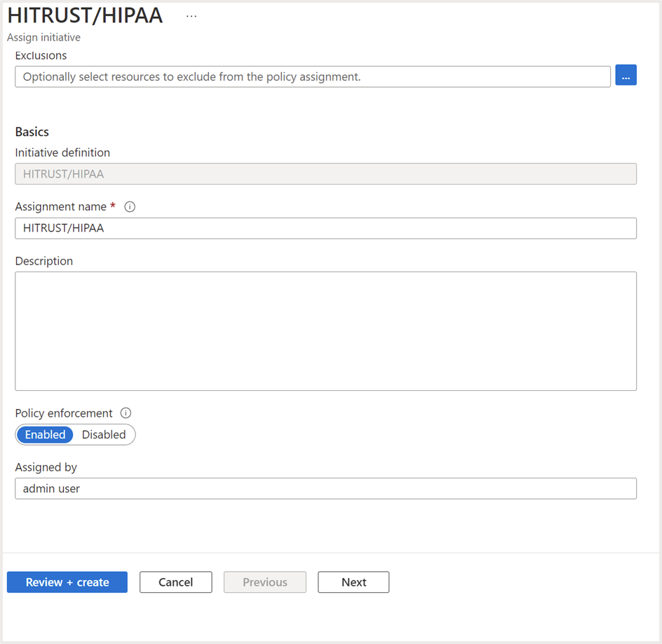Click into the Assignment name text box

pos(325,228)
